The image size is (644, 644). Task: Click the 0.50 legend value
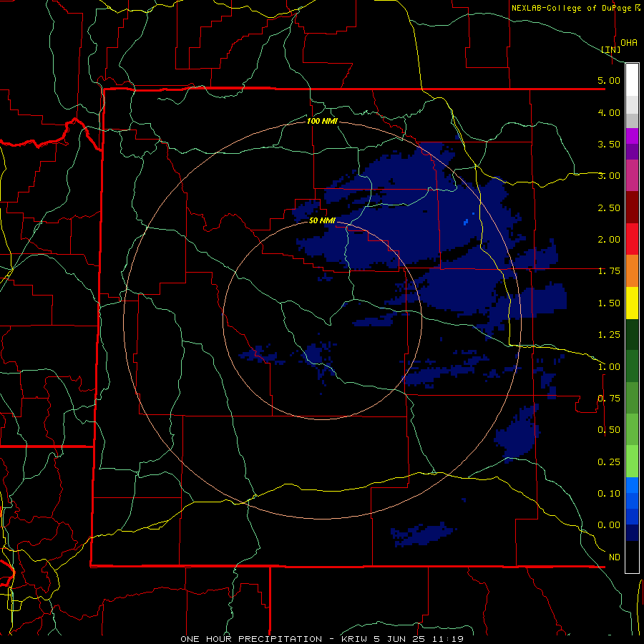[x=609, y=430]
